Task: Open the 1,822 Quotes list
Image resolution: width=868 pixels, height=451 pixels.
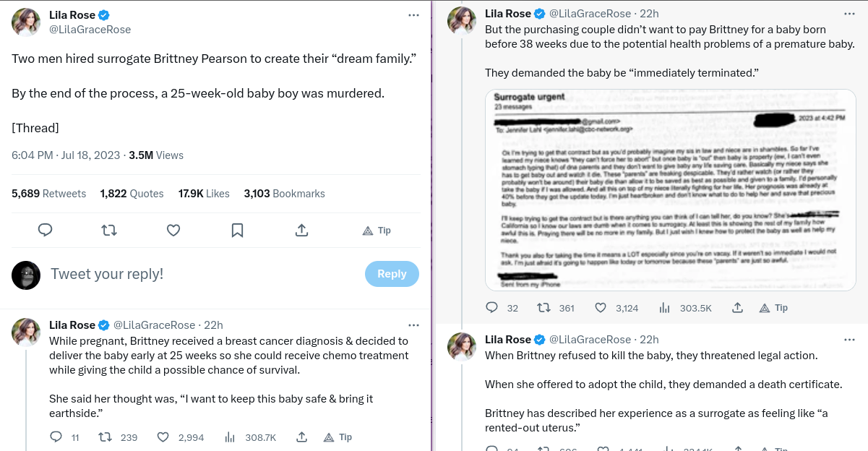Action: [x=132, y=194]
